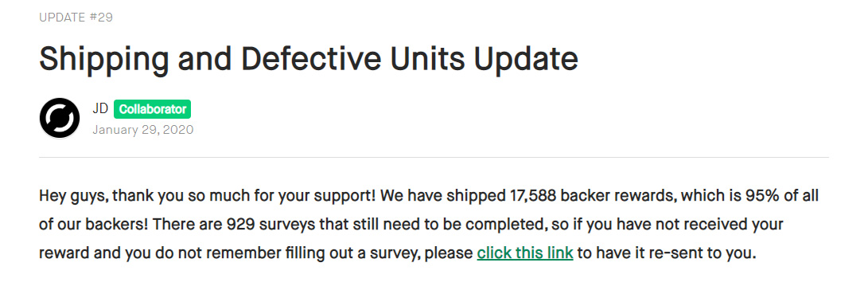Click the horizontal divider below the author
Image resolution: width=868 pixels, height=290 pixels.
434,158
